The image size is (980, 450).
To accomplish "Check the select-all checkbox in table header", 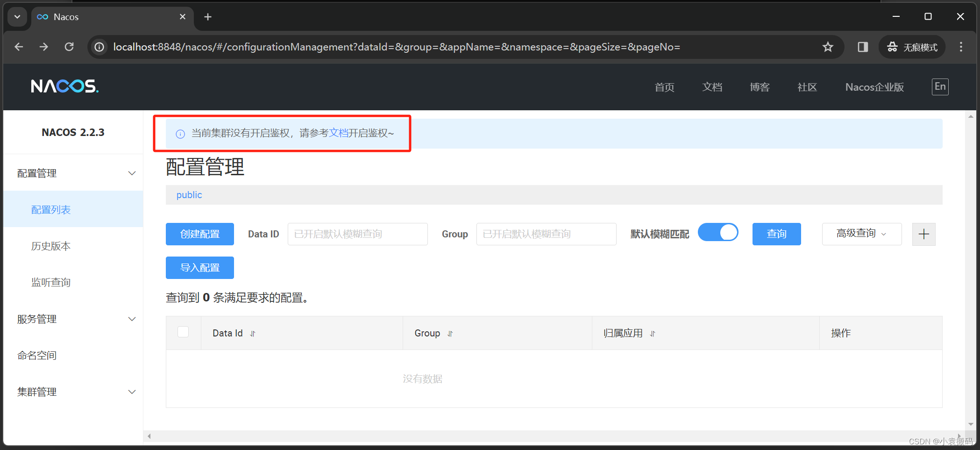I will pos(183,332).
